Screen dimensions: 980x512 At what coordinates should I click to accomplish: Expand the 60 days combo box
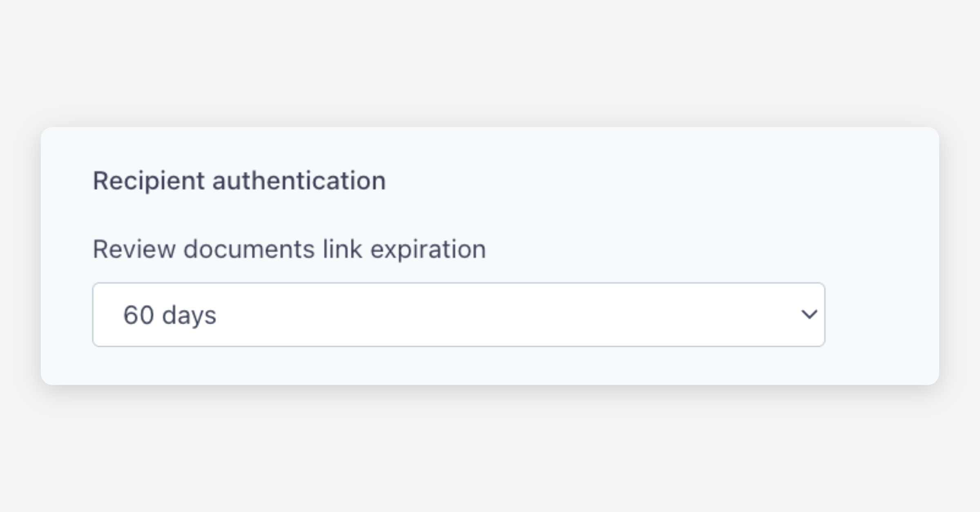click(x=458, y=315)
